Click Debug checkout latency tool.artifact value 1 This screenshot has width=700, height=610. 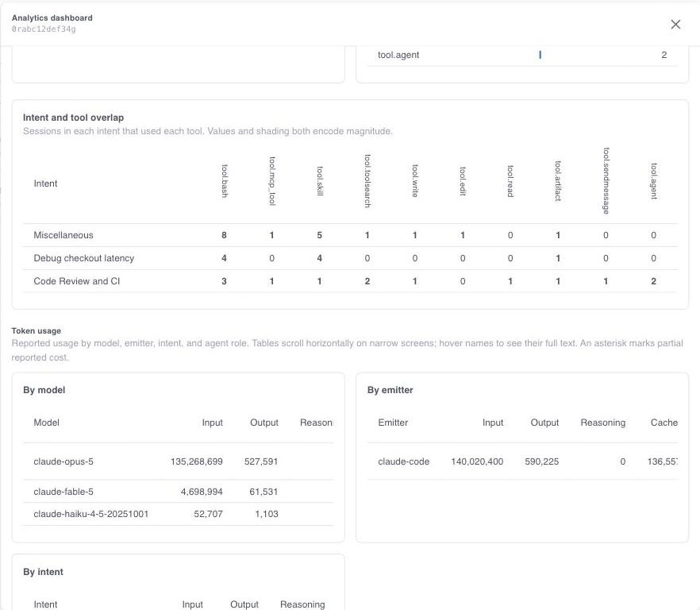tap(558, 258)
